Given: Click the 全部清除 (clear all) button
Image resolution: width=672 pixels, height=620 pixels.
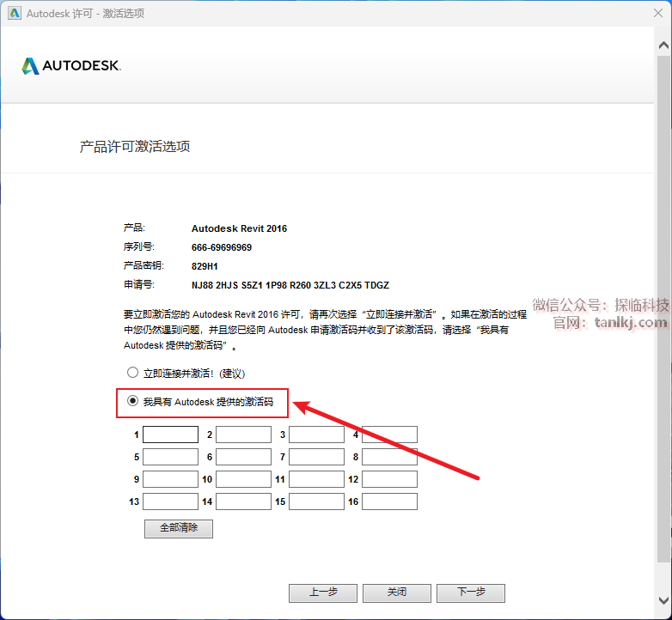Looking at the screenshot, I should pyautogui.click(x=179, y=529).
